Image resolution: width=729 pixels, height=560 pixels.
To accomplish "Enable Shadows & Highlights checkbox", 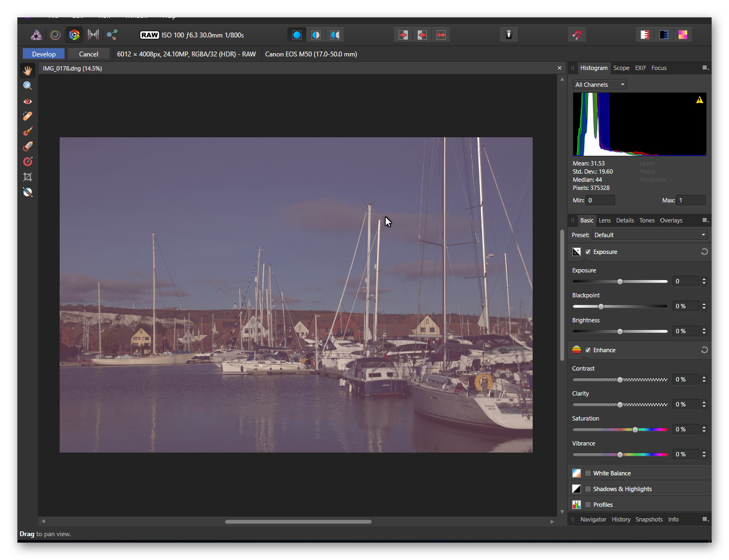I will [x=588, y=489].
